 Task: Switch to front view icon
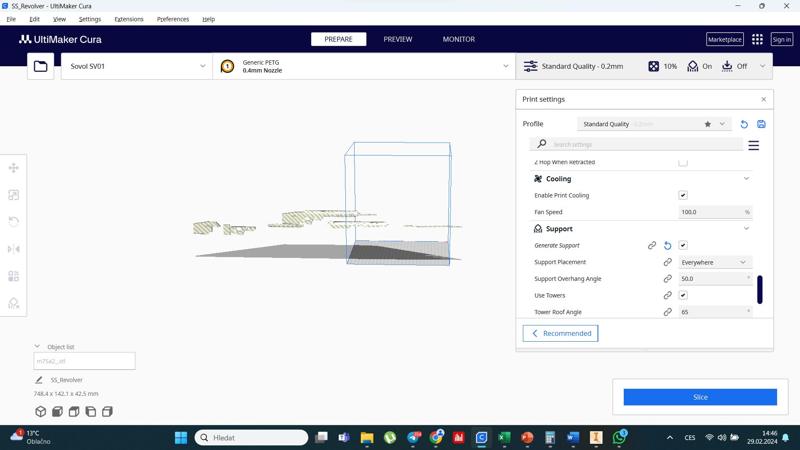[57, 411]
